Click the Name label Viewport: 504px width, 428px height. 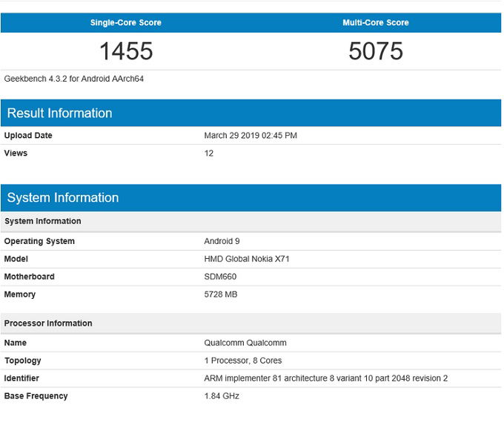(15, 343)
